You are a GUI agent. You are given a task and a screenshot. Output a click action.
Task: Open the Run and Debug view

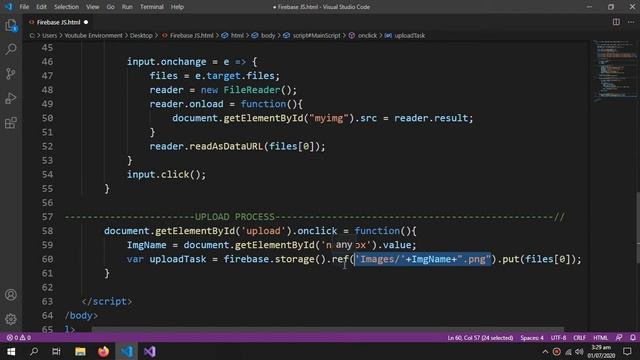(x=11, y=98)
